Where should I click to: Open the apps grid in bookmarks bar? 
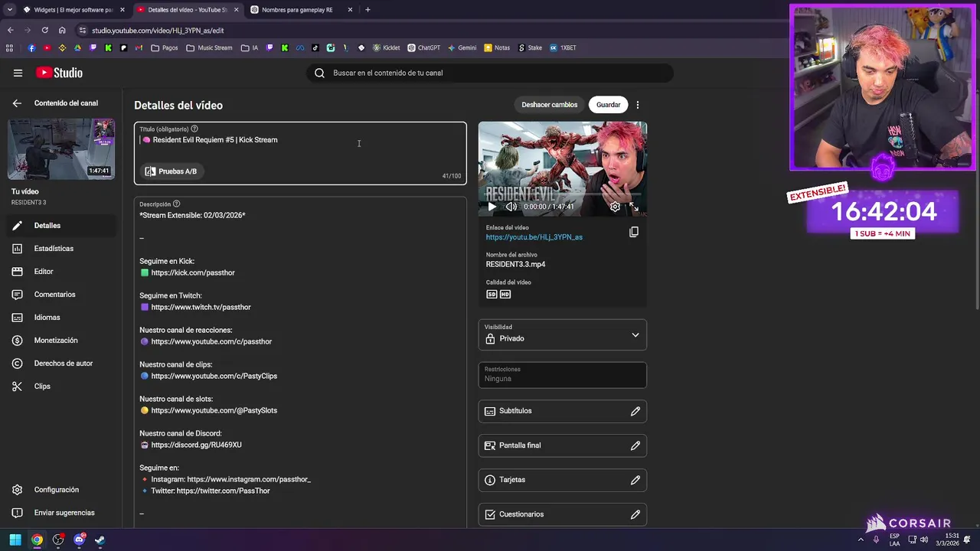click(x=9, y=47)
